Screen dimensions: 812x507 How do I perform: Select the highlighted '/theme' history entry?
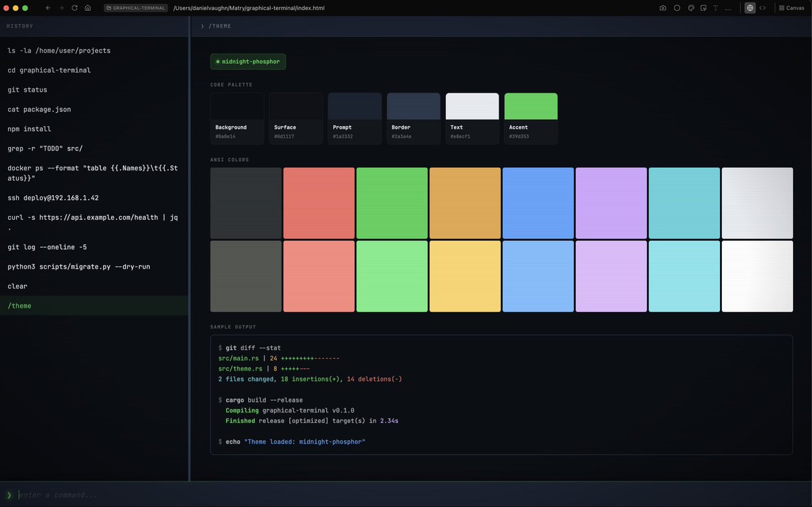(95, 306)
